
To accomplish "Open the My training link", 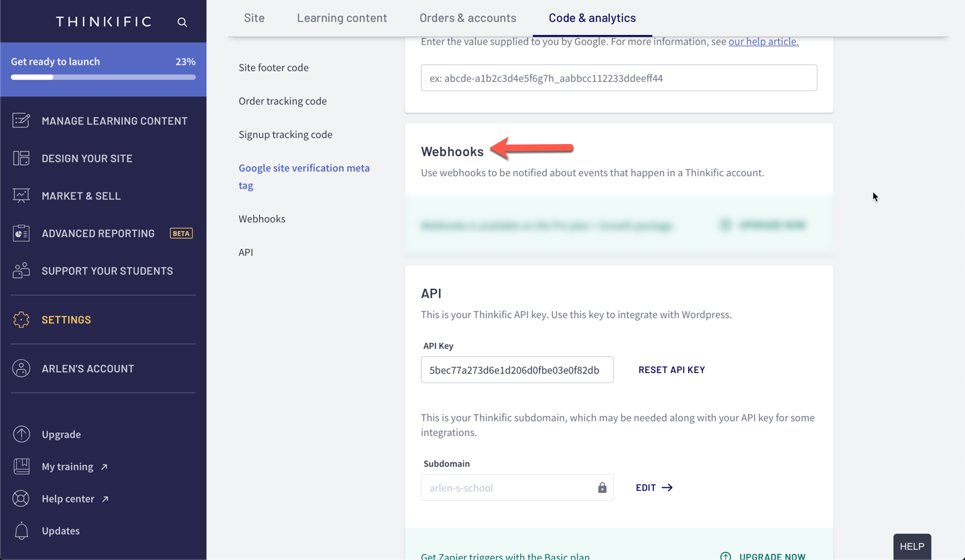I will tap(67, 466).
